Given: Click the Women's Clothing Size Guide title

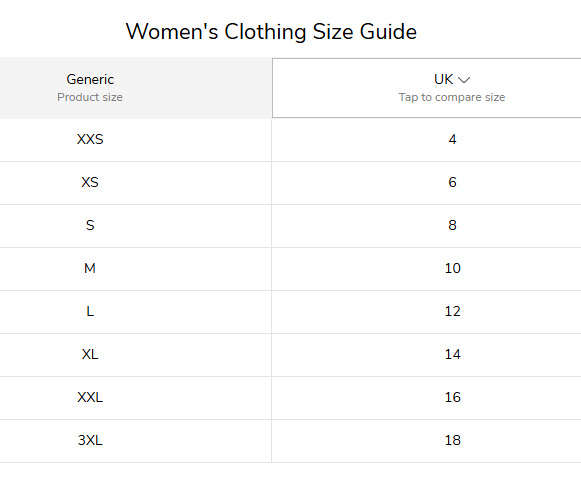Looking at the screenshot, I should (x=271, y=31).
